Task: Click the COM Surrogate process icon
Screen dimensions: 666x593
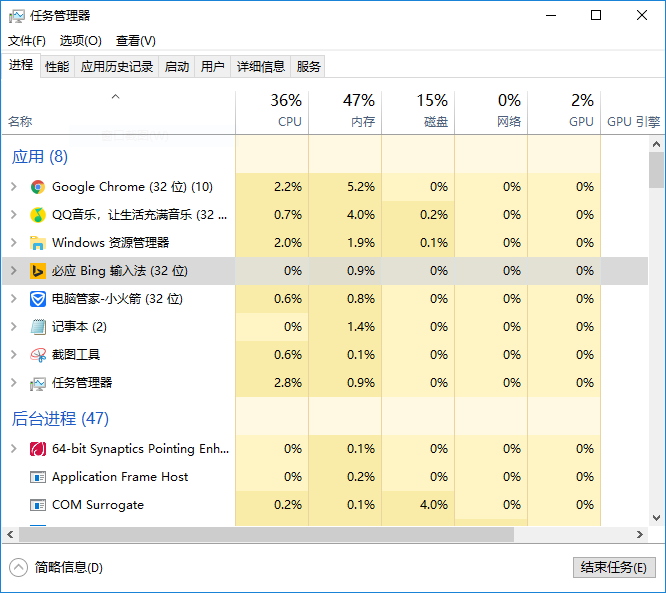Action: tap(38, 505)
